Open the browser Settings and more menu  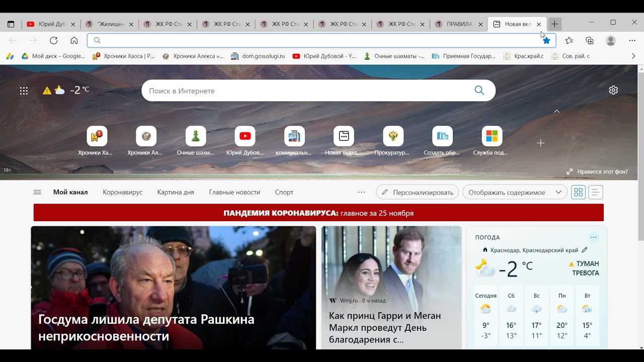click(x=632, y=41)
